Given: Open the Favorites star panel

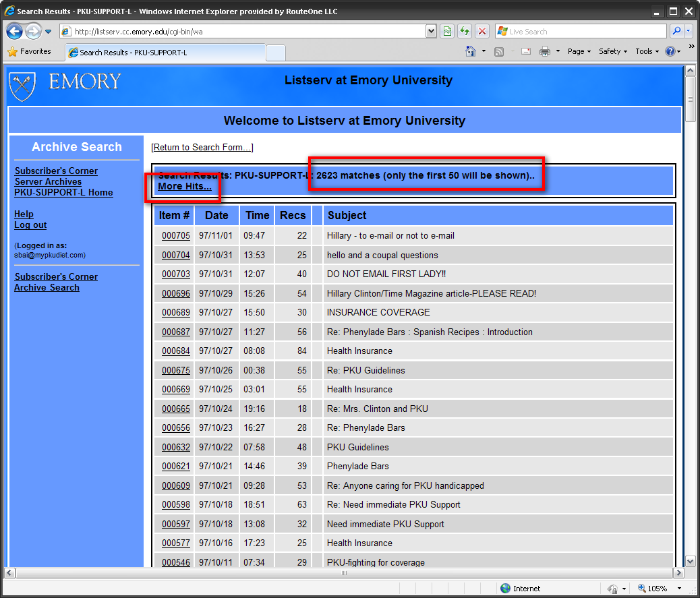Looking at the screenshot, I should 30,52.
